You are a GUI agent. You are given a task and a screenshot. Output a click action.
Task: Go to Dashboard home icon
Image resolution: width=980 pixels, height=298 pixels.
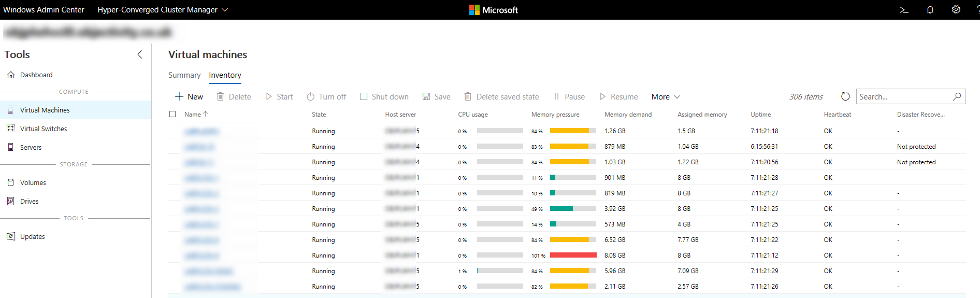click(x=11, y=75)
